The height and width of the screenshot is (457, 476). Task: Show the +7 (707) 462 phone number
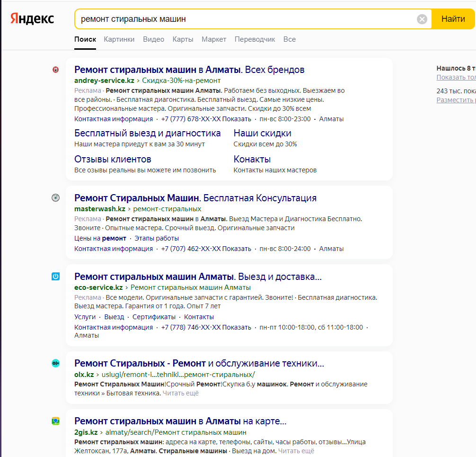pyautogui.click(x=206, y=249)
